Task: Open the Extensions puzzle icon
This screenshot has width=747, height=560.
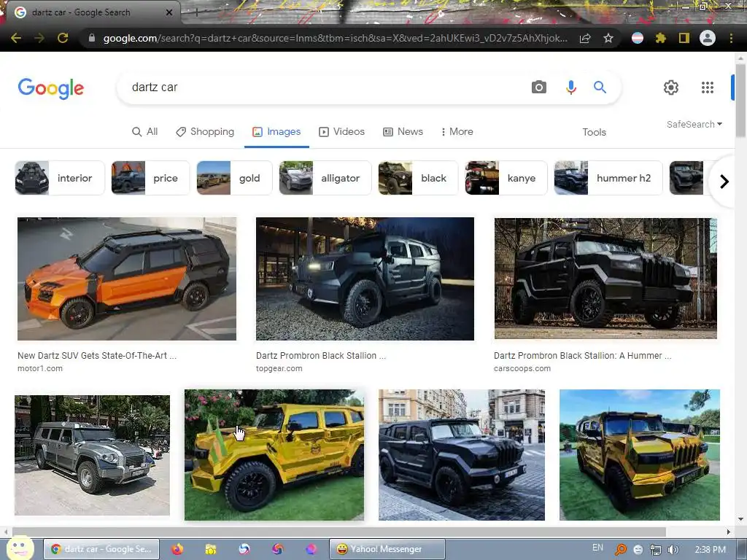Action: point(660,38)
